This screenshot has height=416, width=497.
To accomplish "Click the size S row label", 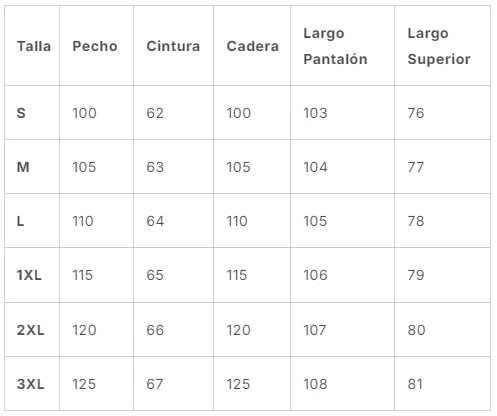I will [x=21, y=113].
